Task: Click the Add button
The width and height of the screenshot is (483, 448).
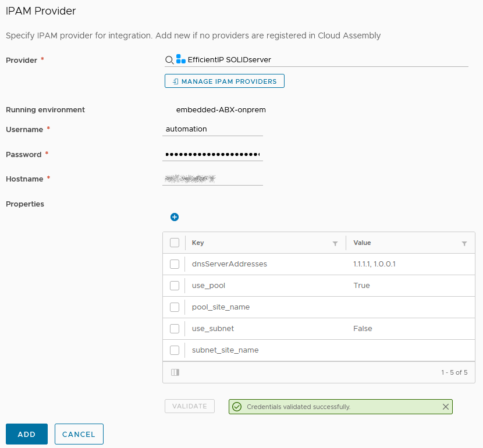Action: tap(27, 434)
